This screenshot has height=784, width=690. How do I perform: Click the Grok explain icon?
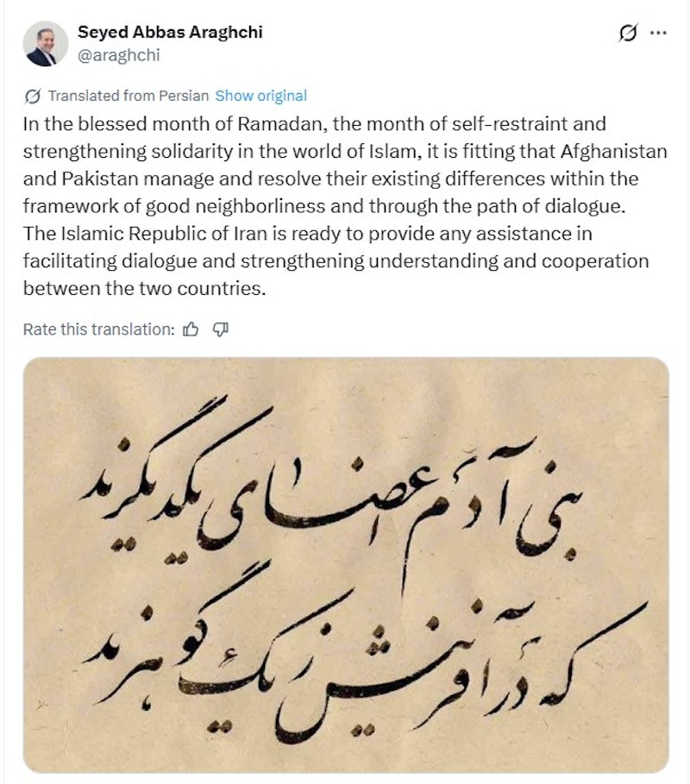pyautogui.click(x=628, y=33)
